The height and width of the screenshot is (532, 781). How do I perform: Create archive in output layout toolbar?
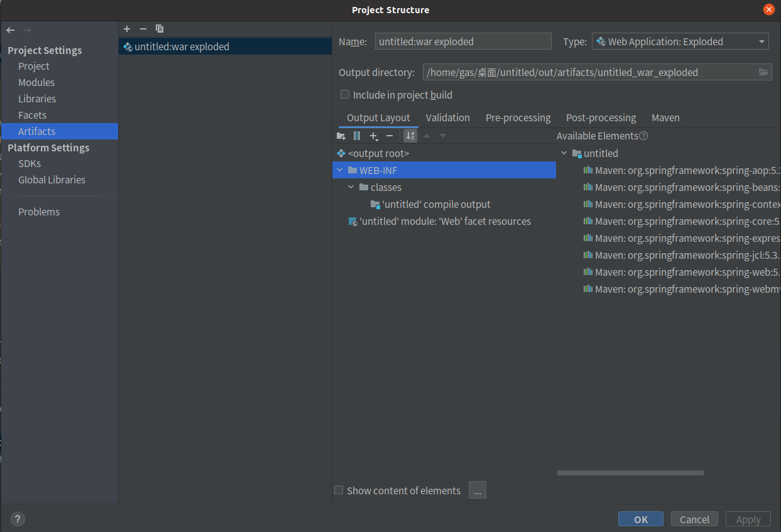357,136
